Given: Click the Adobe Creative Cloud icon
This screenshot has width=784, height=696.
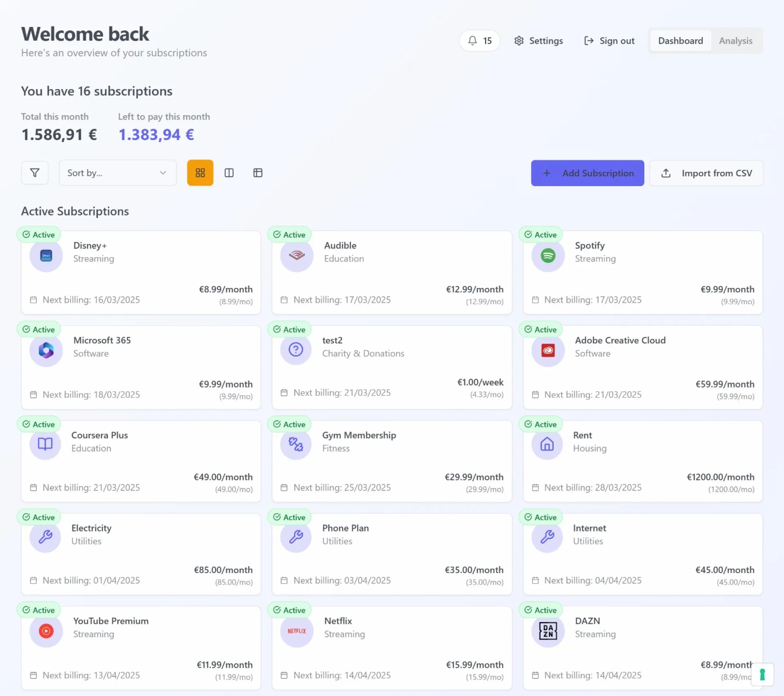Looking at the screenshot, I should 548,350.
